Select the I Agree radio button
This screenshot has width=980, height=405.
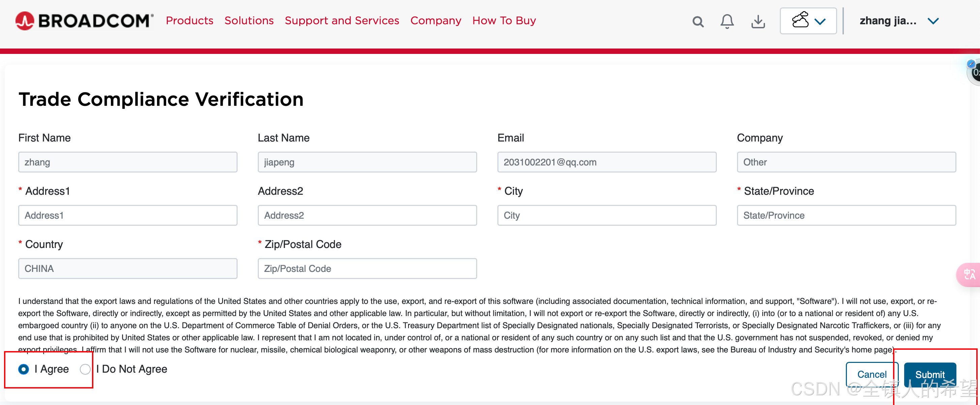coord(24,369)
